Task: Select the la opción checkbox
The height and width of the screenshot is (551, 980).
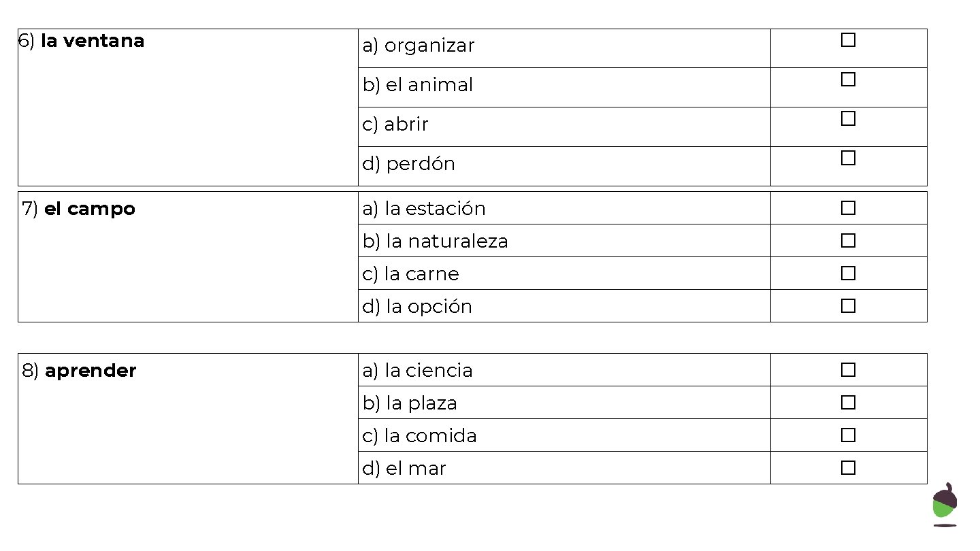Action: tap(848, 306)
